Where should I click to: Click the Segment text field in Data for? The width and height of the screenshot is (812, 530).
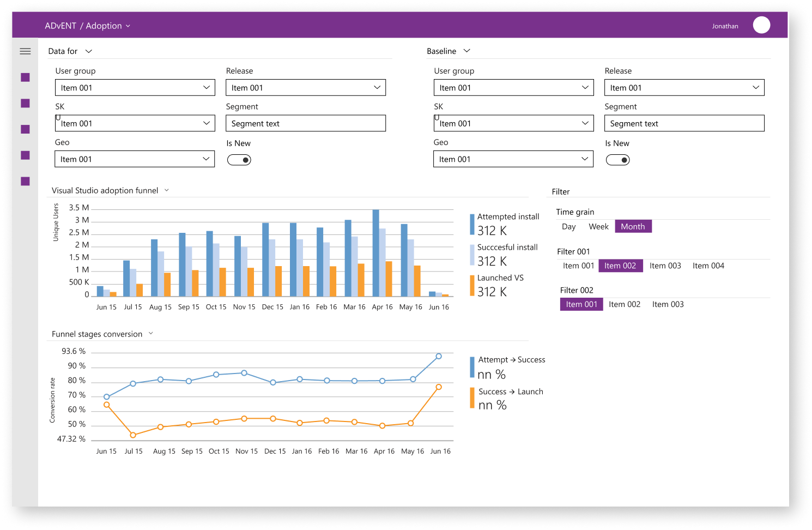tap(306, 123)
